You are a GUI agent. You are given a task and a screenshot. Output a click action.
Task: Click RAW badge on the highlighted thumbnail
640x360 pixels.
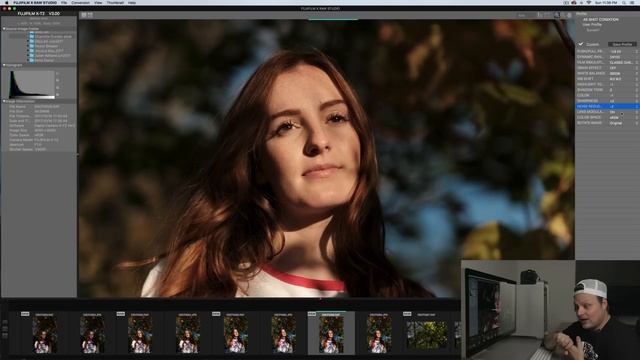click(312, 314)
